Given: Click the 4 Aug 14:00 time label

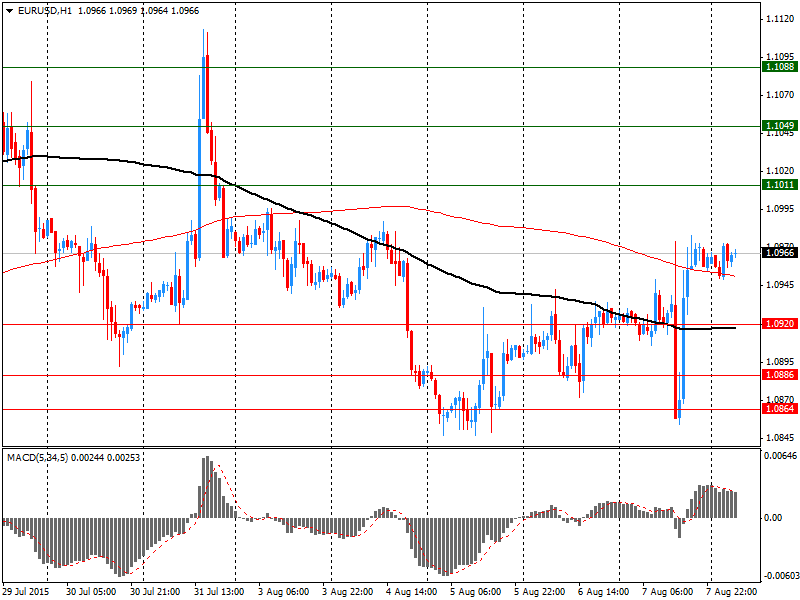Looking at the screenshot, I should pyautogui.click(x=411, y=592).
